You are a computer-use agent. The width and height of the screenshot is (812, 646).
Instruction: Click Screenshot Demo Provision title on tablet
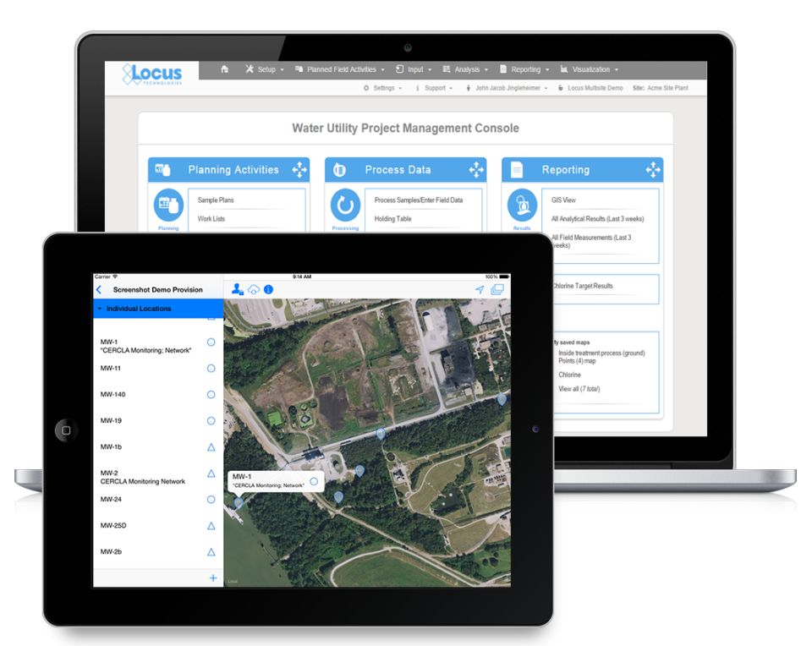[x=158, y=290]
